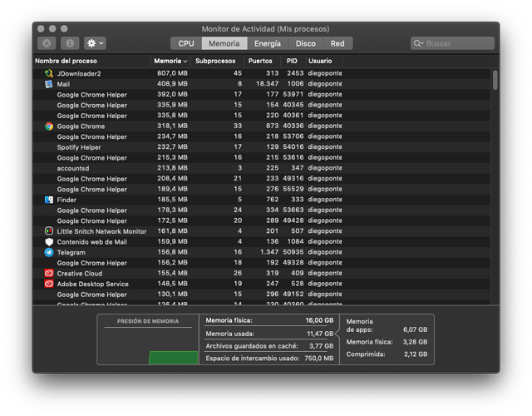Click the quit process (X) toolbar button
This screenshot has width=532, height=416.
click(x=47, y=43)
